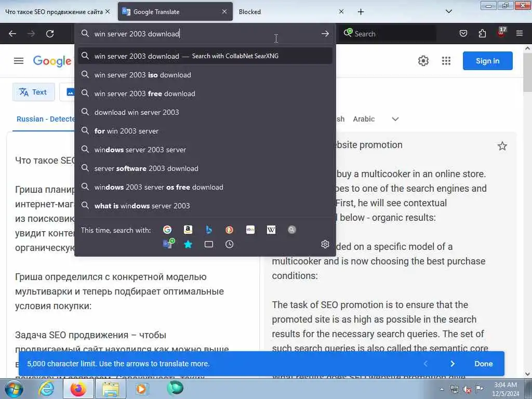
Task: Search with eBay one-off engine icon
Action: [x=250, y=230]
